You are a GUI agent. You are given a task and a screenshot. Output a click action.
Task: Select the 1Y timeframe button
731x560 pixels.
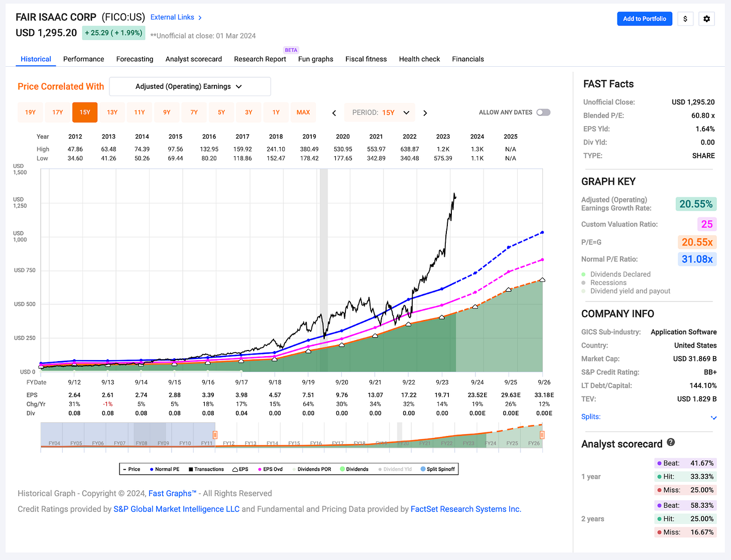(x=276, y=113)
